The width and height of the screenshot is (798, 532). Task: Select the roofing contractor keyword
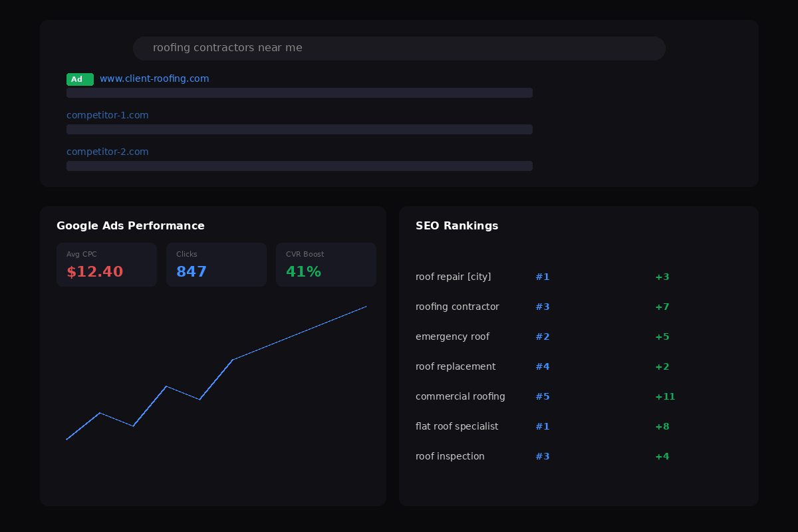(458, 307)
